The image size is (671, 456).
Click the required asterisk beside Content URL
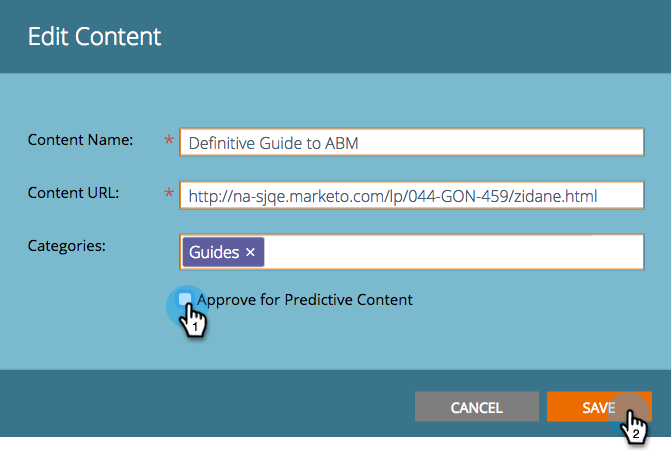168,195
